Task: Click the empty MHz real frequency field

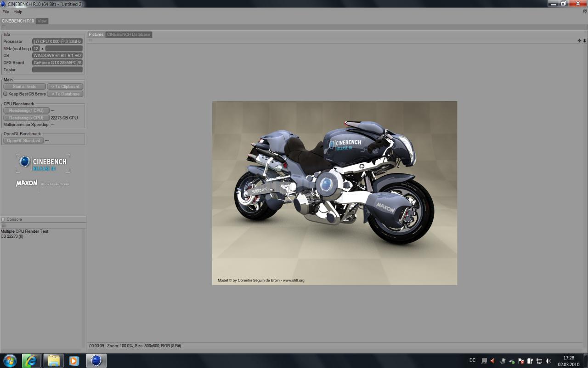Action: point(64,48)
